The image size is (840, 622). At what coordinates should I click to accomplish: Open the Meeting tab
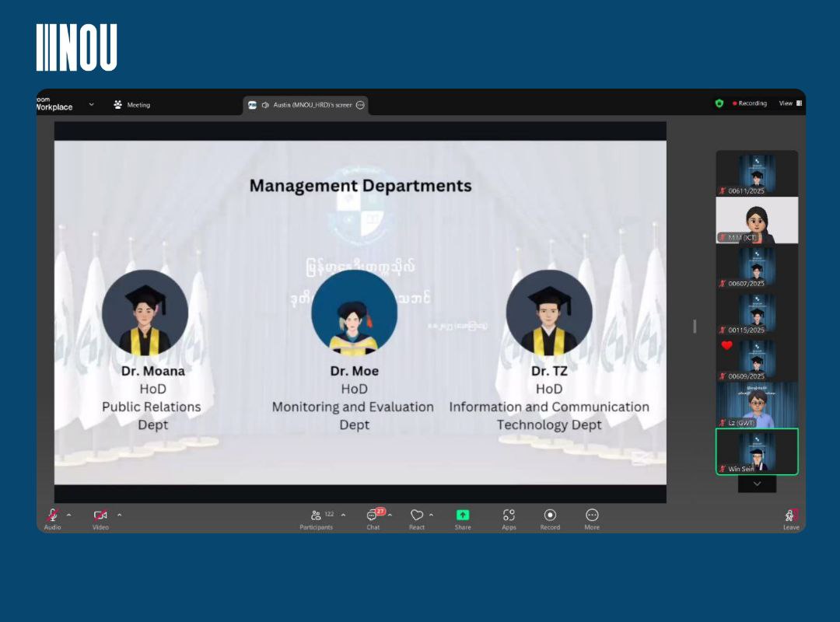tap(131, 105)
